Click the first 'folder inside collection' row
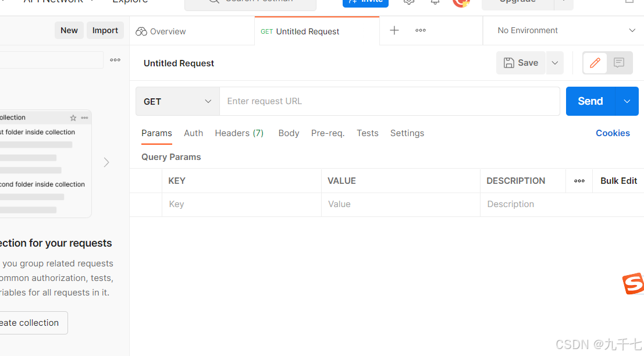This screenshot has width=644, height=356. [x=37, y=132]
